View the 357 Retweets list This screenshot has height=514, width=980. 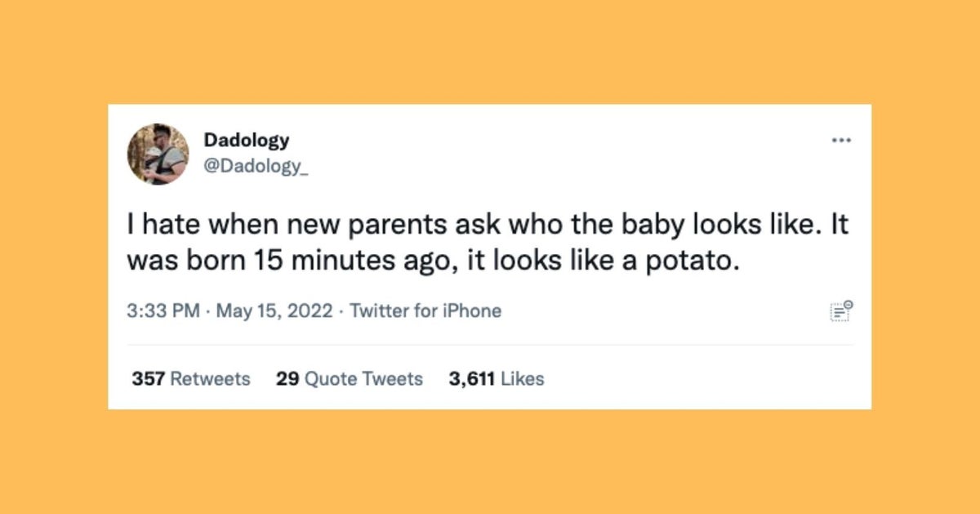pos(190,378)
